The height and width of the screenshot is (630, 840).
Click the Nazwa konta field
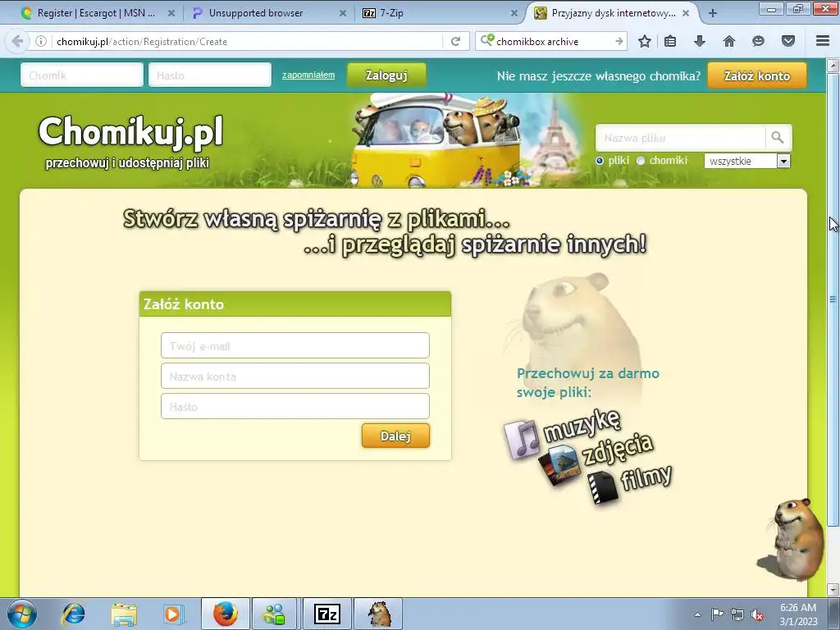coord(295,376)
